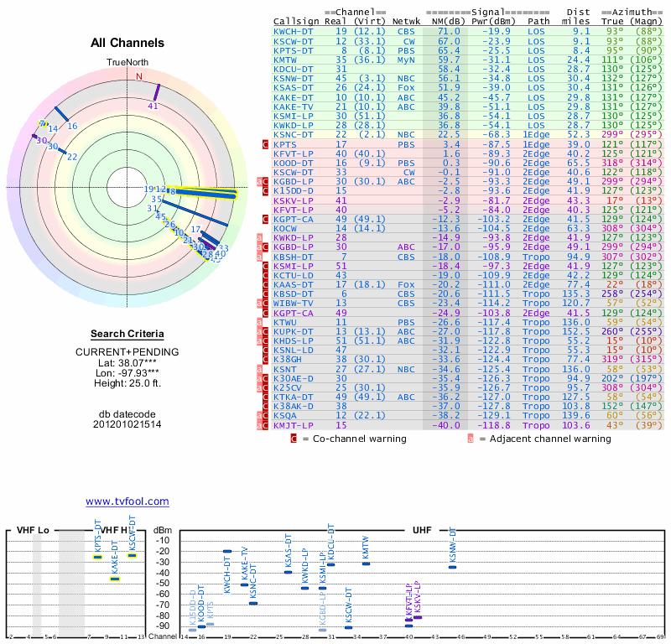Click the Dist miles column header
671x644 pixels.
point(576,17)
